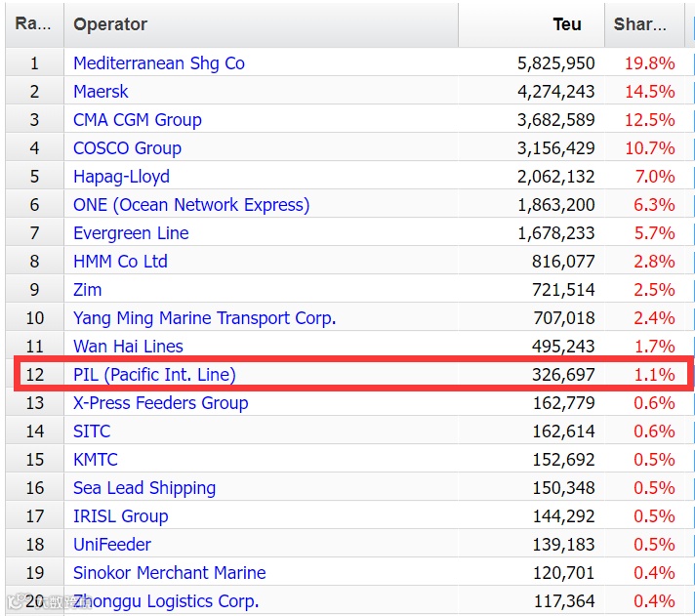
Task: Select the Teu value 816,077
Action: tap(563, 262)
